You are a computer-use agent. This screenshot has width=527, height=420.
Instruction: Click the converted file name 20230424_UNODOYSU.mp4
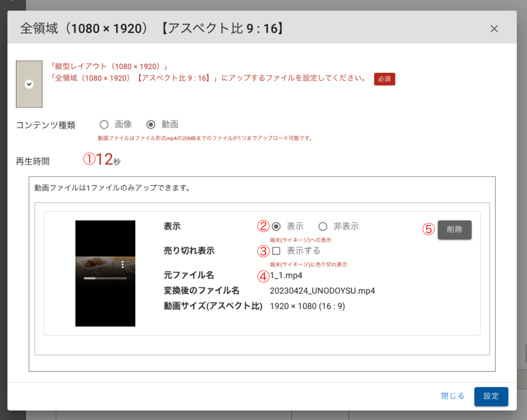pyautogui.click(x=322, y=291)
